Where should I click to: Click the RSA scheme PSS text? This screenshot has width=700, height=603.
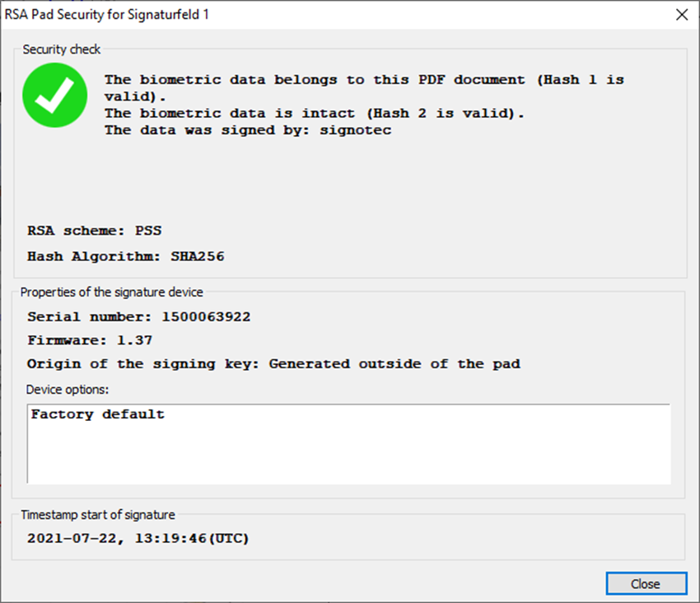100,231
